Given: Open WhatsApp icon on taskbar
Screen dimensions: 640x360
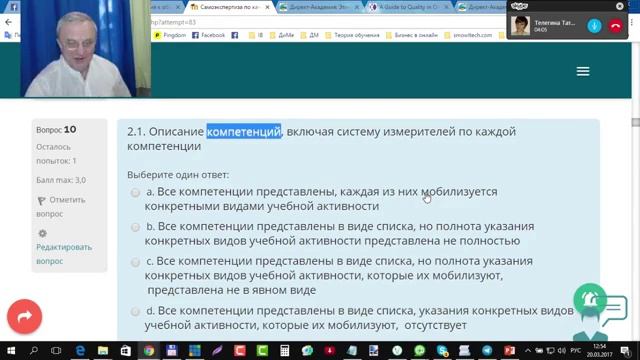Looking at the screenshot, I should 420,351.
